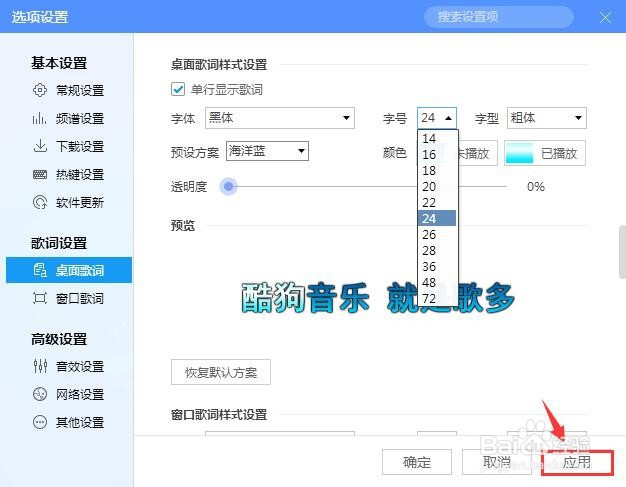Click the globe icon beside 网络设置
This screenshot has height=487, width=626.
coord(40,394)
